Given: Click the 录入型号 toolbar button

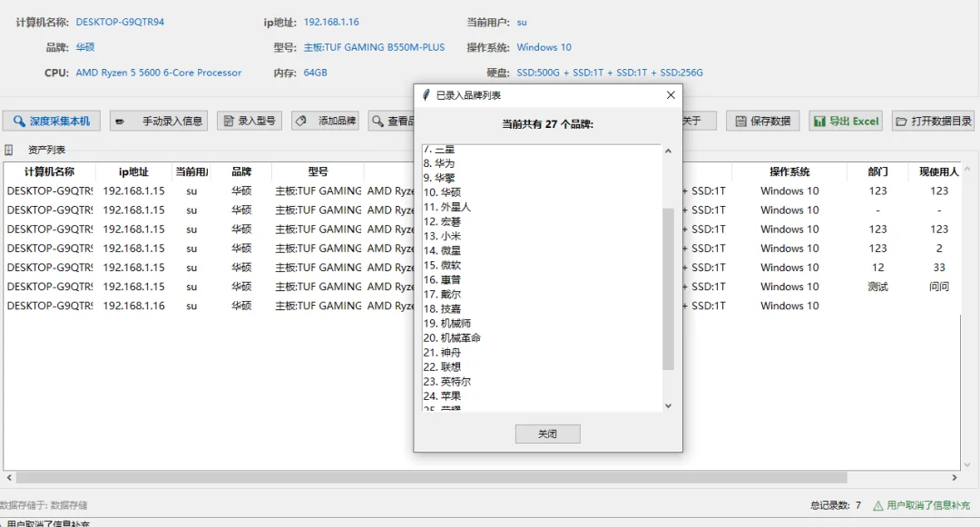Looking at the screenshot, I should 250,122.
